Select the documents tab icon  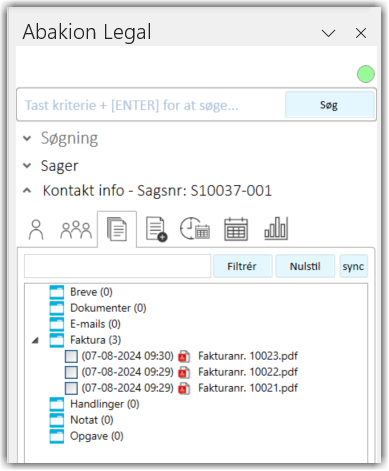[x=117, y=229]
